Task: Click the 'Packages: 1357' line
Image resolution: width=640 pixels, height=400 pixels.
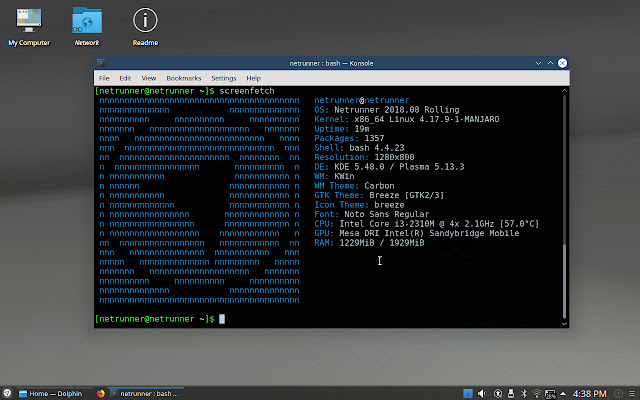Action: tap(349, 138)
